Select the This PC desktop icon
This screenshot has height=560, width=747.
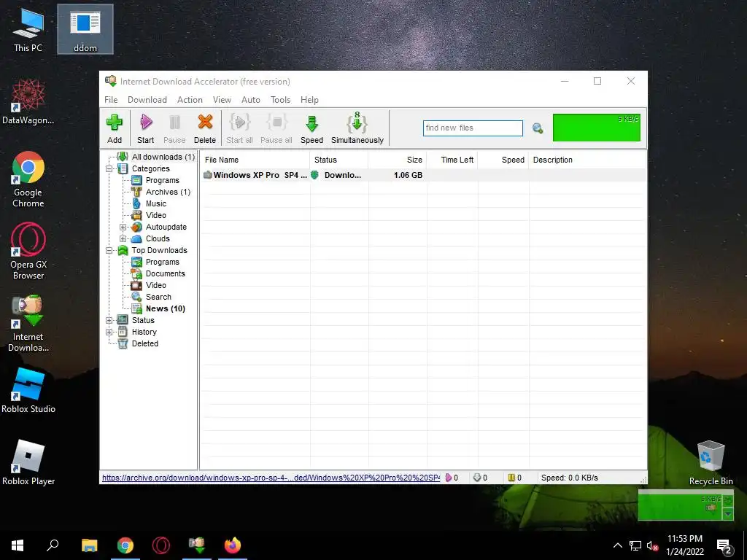pos(28,29)
